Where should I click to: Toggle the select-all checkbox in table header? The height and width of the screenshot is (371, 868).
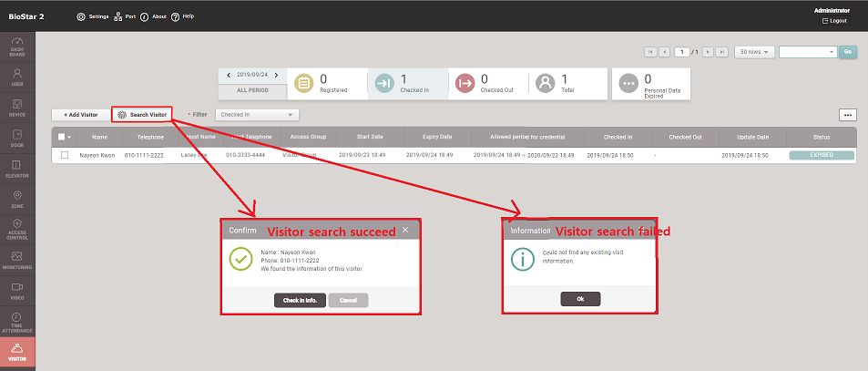62,137
